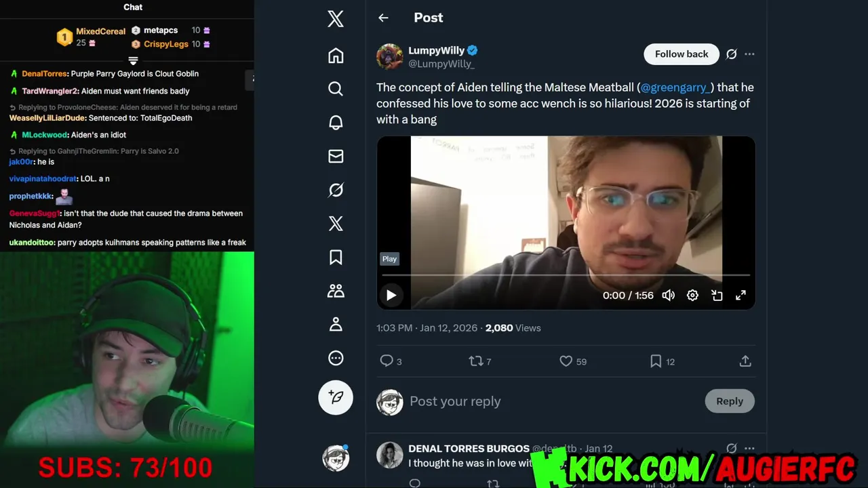Screen dimensions: 868x488
Task: Open Grok from the sidebar
Action: (x=336, y=190)
